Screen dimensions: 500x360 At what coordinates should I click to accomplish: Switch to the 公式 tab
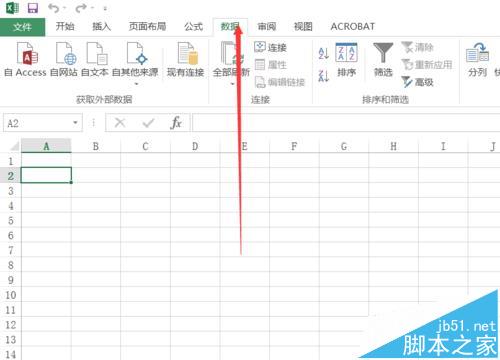tap(193, 26)
